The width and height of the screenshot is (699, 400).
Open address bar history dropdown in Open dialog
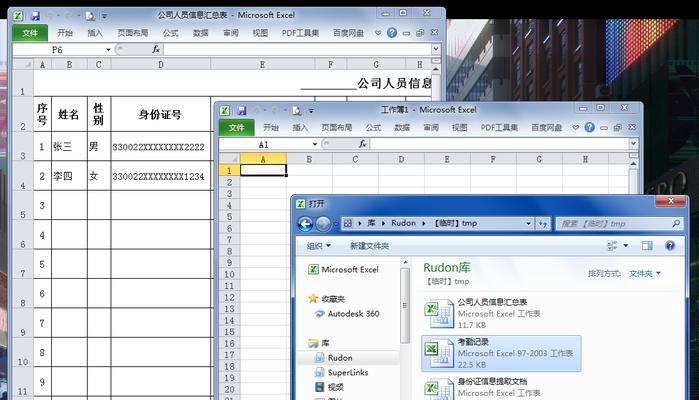tap(528, 223)
